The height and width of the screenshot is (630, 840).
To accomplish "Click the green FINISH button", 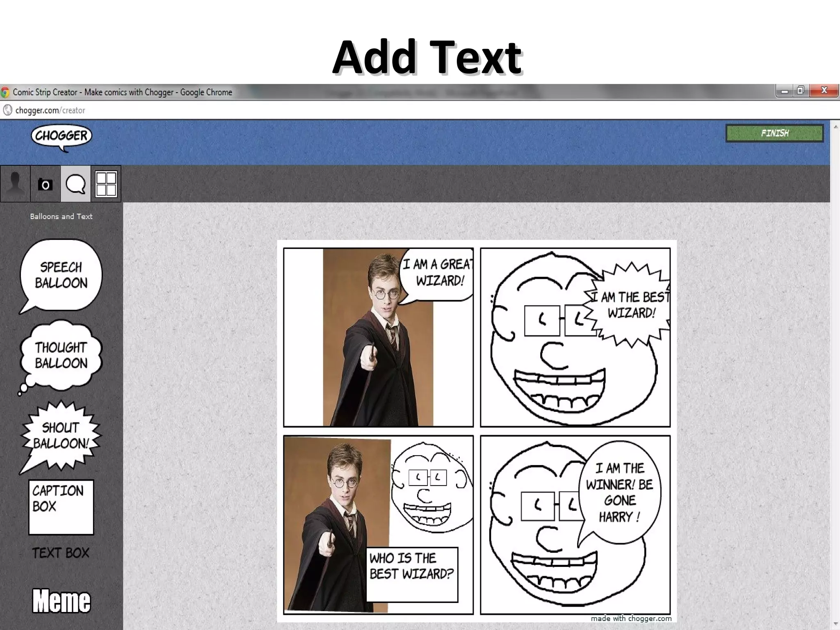I will point(774,133).
